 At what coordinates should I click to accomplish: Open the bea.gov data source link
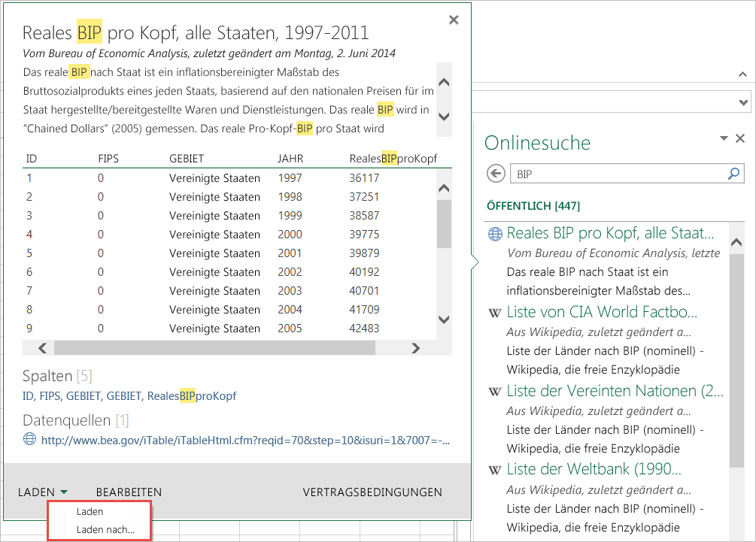point(245,440)
